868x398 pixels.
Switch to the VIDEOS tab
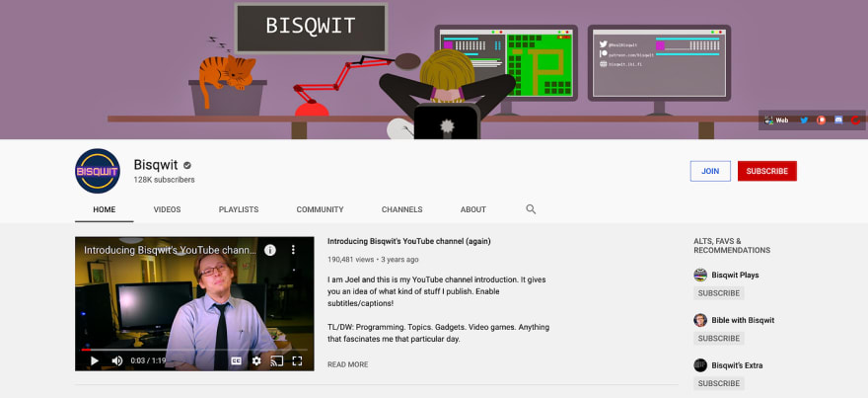click(167, 209)
